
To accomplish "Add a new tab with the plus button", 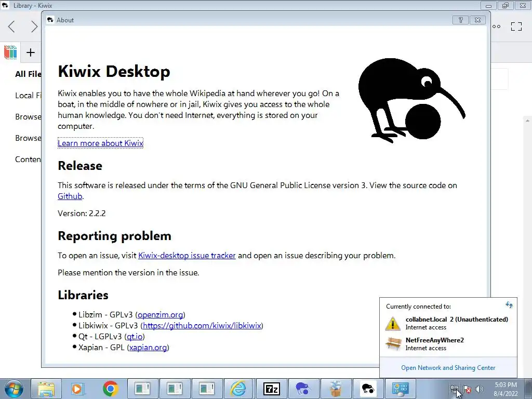I will (31, 52).
